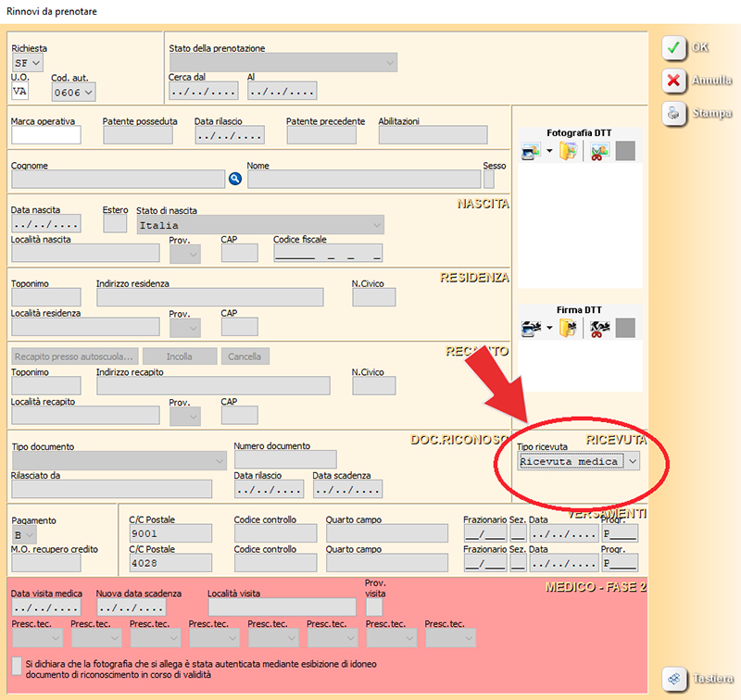Open the scan signature arrow menu

click(x=548, y=327)
